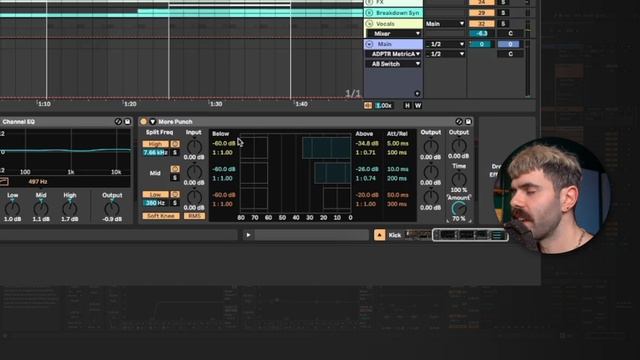Click the High band Input gain knob
Image resolution: width=640 pixels, height=360 pixels.
pyautogui.click(x=194, y=146)
